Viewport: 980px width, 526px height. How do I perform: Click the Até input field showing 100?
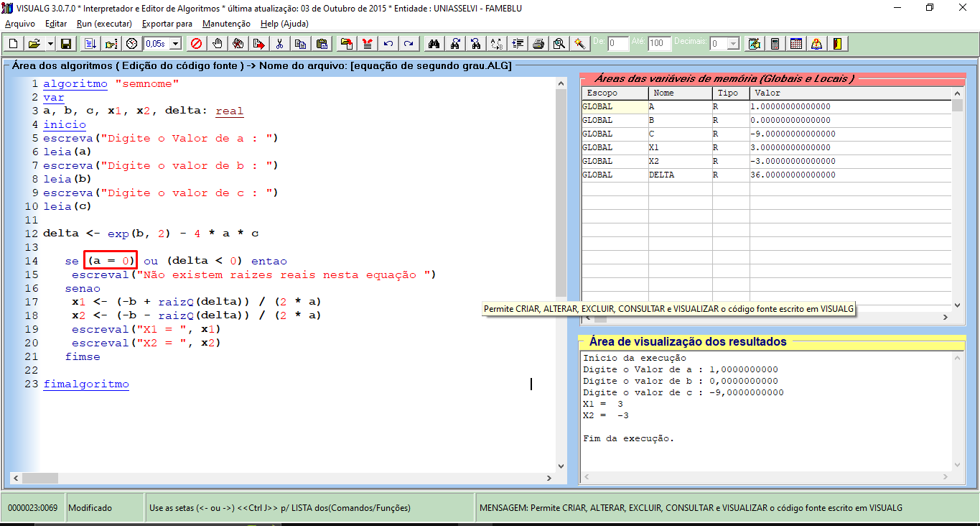(659, 44)
